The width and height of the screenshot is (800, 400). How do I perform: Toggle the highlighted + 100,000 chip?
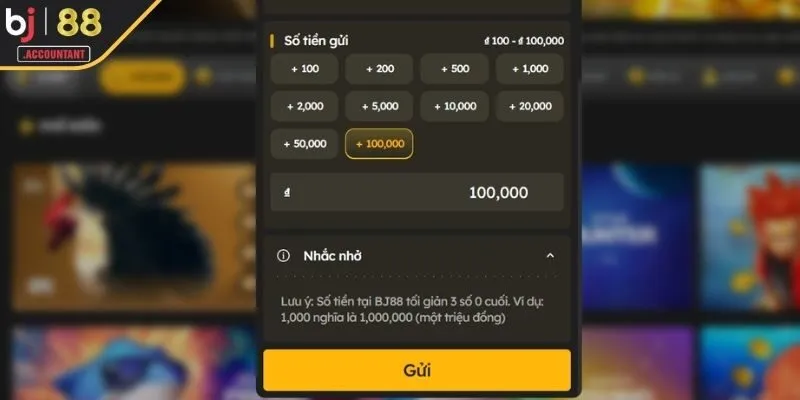[379, 144]
